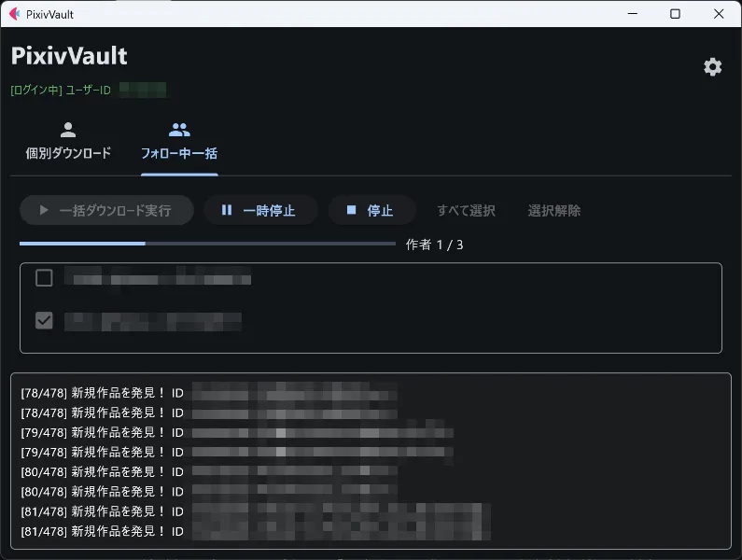The image size is (742, 560).
Task: Click すべて選択 to select all authors
Action: click(x=466, y=210)
